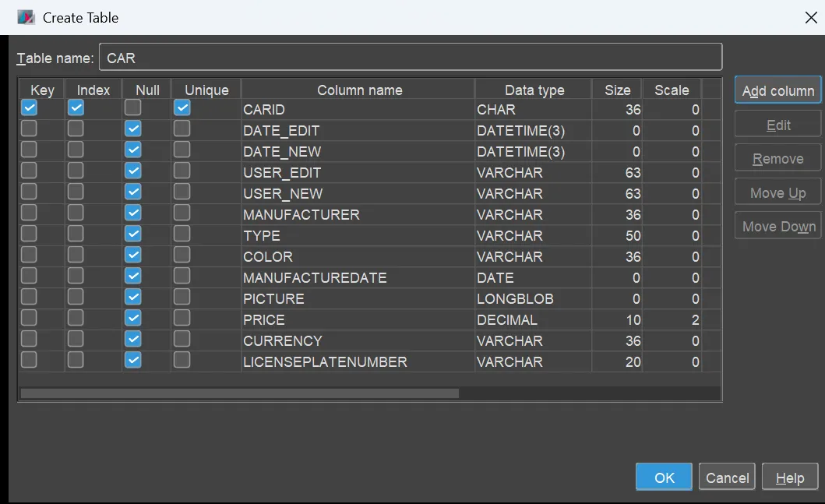Close the Create Table dialog
This screenshot has width=825, height=504.
point(811,17)
